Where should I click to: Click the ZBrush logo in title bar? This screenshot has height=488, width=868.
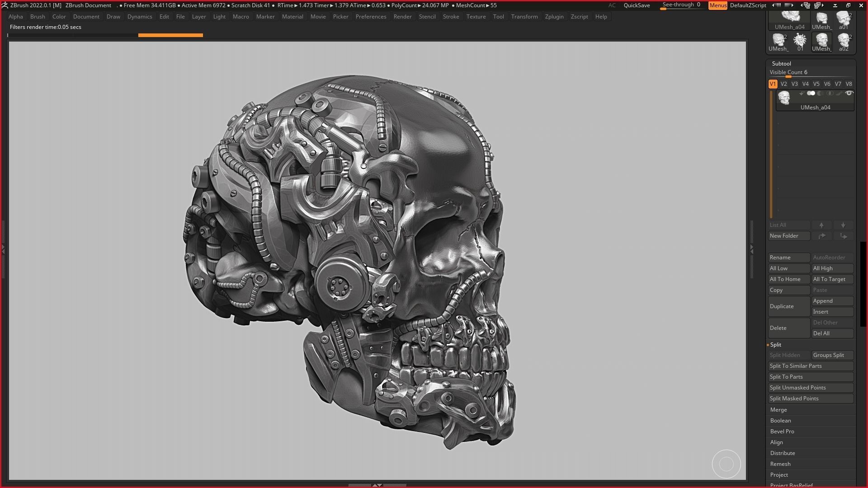click(x=5, y=5)
